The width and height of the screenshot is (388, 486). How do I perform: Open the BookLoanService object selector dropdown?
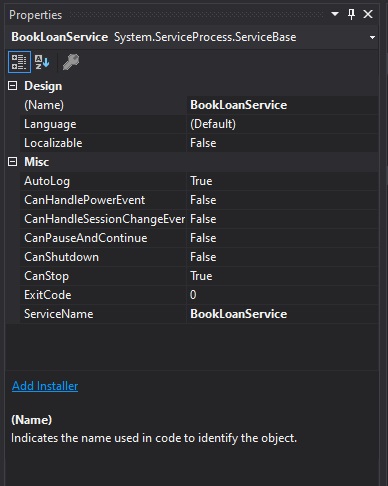(x=372, y=37)
